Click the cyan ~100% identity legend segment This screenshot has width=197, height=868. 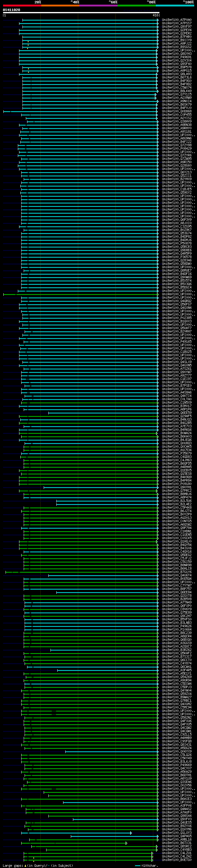click(x=175, y=6)
